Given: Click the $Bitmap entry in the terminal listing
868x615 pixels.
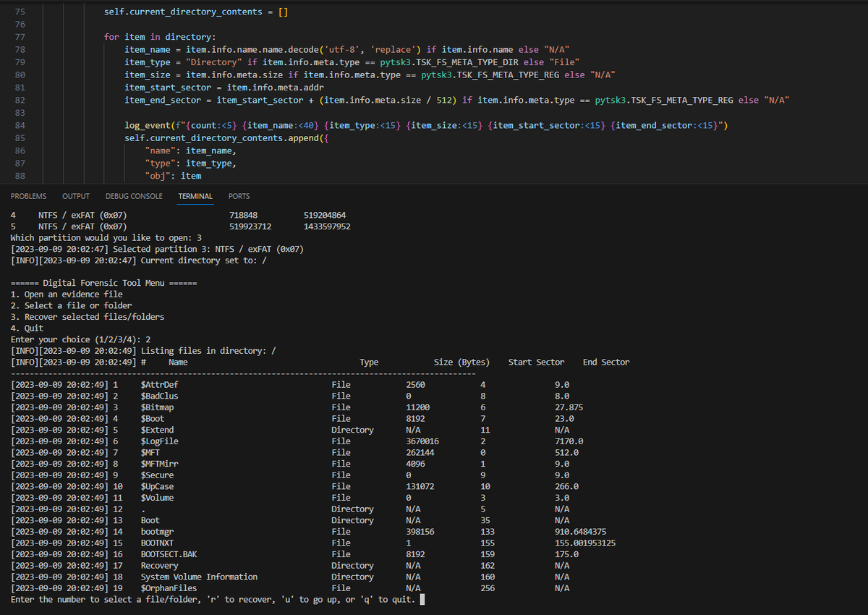Looking at the screenshot, I should [x=157, y=407].
